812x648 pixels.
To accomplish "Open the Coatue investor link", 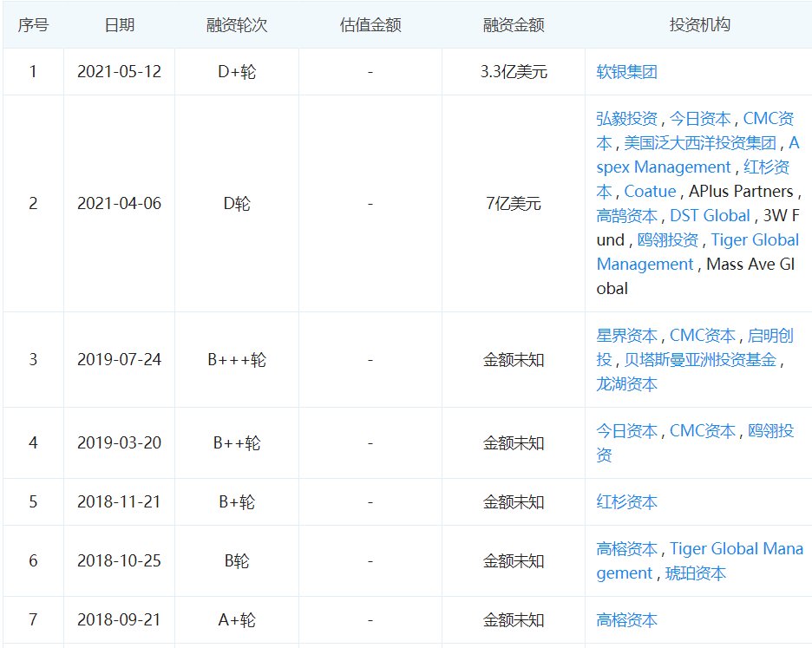I will click(650, 192).
